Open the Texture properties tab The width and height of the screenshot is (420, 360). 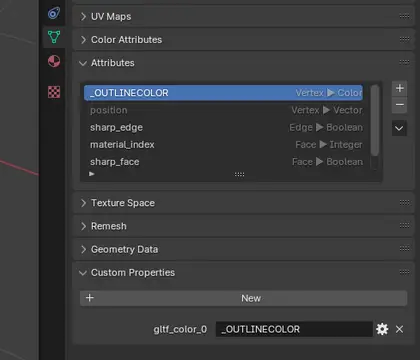click(x=54, y=92)
